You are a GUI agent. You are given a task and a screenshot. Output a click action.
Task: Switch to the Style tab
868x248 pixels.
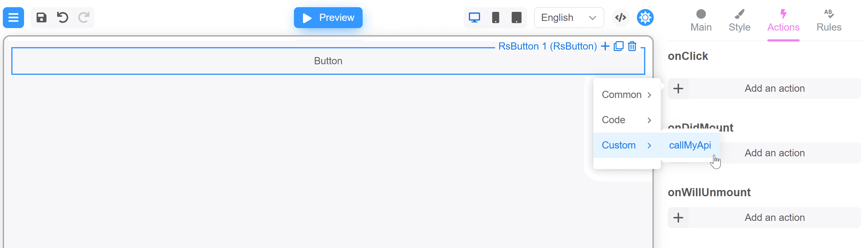(x=740, y=21)
